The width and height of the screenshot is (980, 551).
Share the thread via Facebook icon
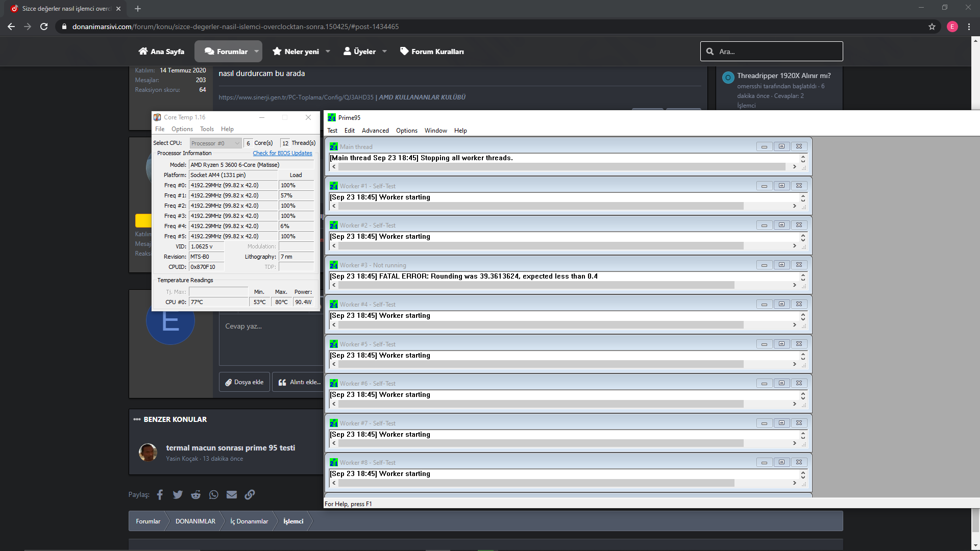tap(160, 494)
